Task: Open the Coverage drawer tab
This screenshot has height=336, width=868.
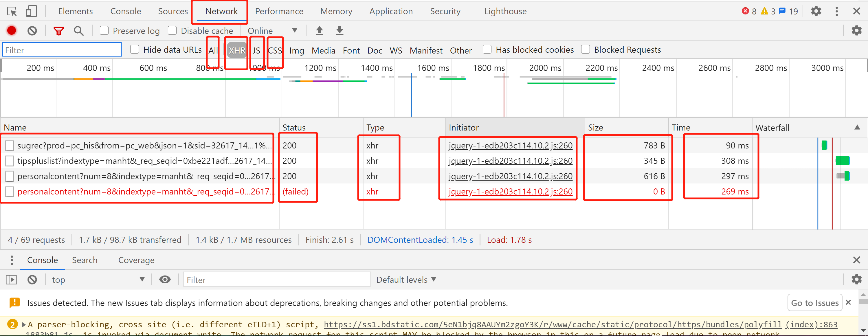Action: coord(136,260)
